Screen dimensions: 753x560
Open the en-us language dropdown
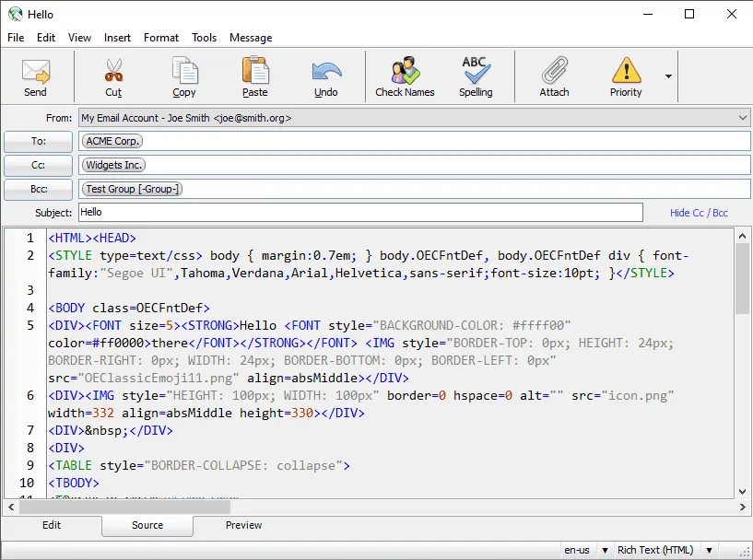[x=606, y=549]
